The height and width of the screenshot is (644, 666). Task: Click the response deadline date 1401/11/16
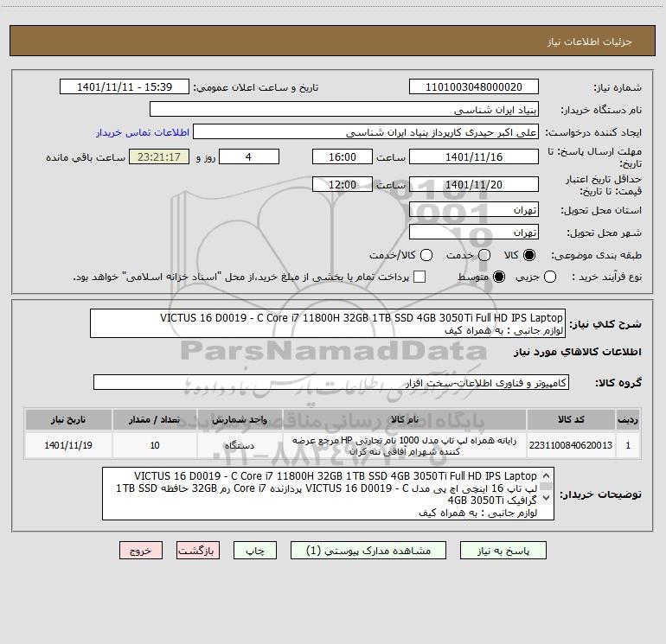[x=474, y=156]
